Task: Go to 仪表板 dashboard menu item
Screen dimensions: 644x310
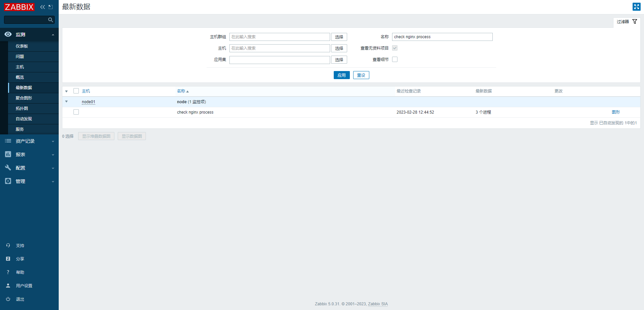Action: 22,46
